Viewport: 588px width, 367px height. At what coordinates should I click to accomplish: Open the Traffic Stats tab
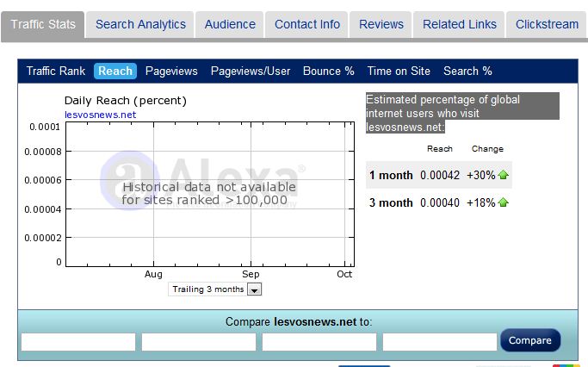point(43,24)
